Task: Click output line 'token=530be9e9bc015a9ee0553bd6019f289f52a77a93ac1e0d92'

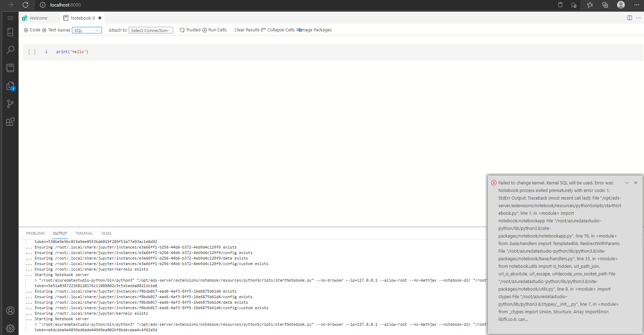Action: (96, 242)
